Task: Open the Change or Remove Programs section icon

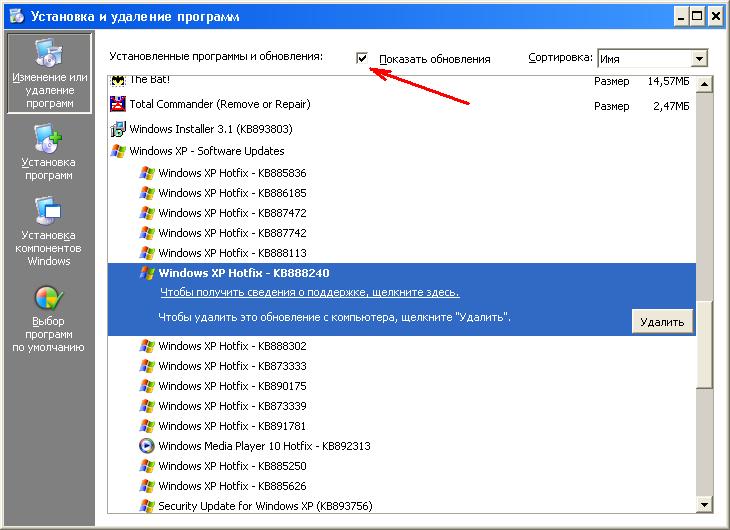Action: pos(48,53)
